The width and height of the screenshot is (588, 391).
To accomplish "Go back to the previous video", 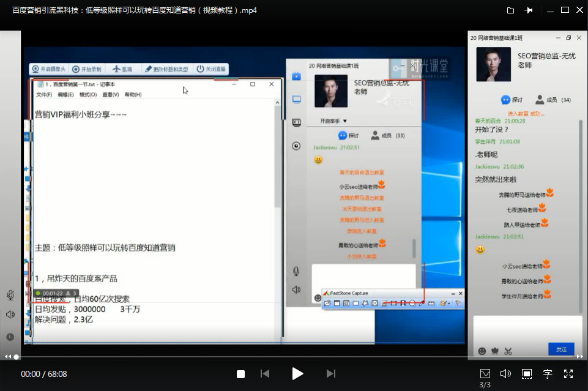I will tap(265, 373).
